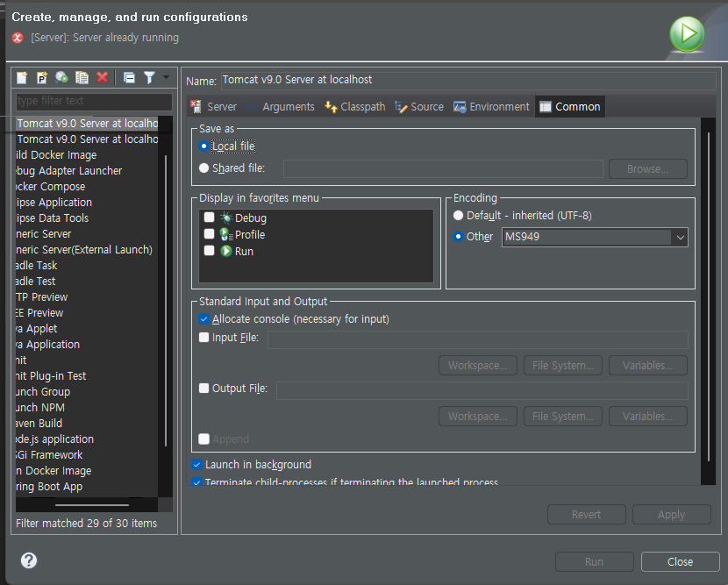Click Workspace button under Output File
Image resolution: width=728 pixels, height=585 pixels.
(x=478, y=416)
